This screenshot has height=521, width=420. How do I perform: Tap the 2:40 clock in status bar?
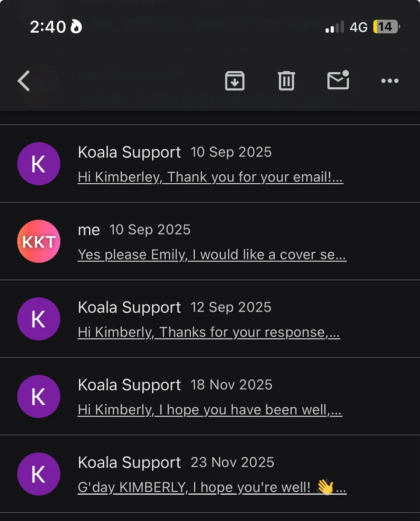pyautogui.click(x=47, y=27)
